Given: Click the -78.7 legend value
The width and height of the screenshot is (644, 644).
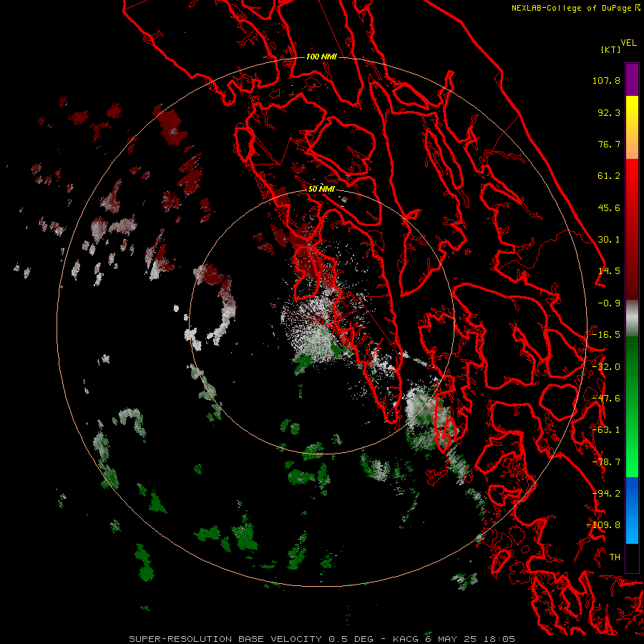Looking at the screenshot, I should tap(606, 462).
